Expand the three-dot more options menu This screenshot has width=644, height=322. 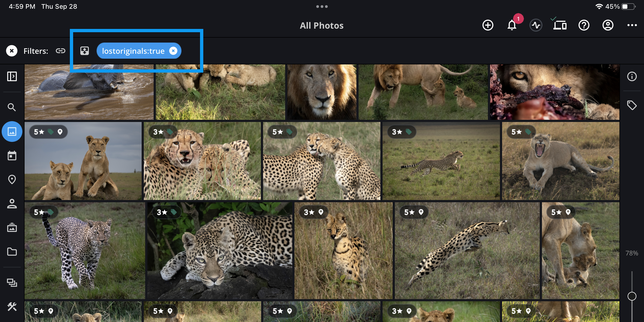632,25
